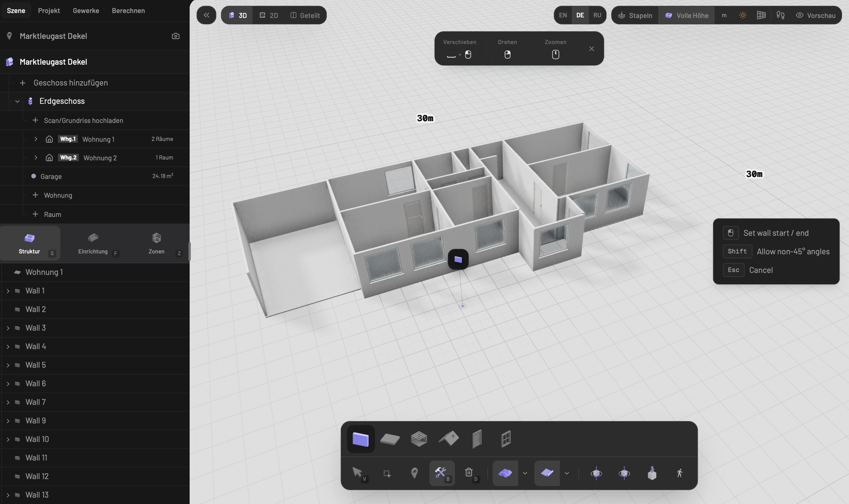849x504 pixels.
Task: Expand Wall 13 in structure list
Action: [8, 495]
